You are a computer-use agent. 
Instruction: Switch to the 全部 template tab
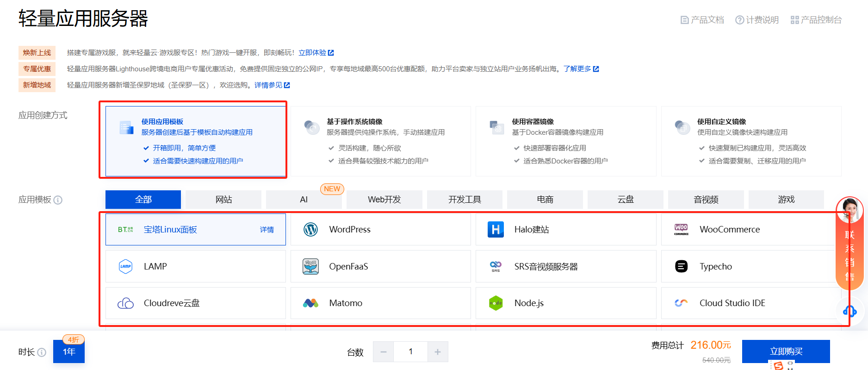(143, 200)
